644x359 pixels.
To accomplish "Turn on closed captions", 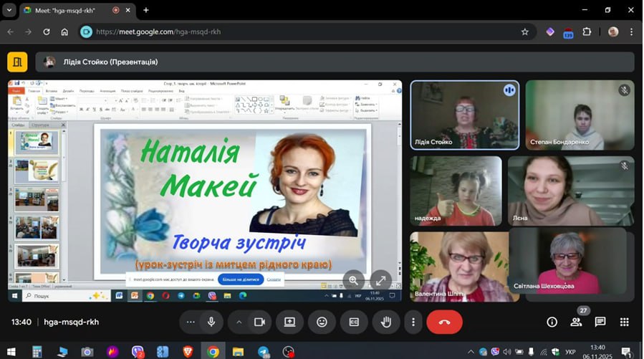I will coord(354,322).
